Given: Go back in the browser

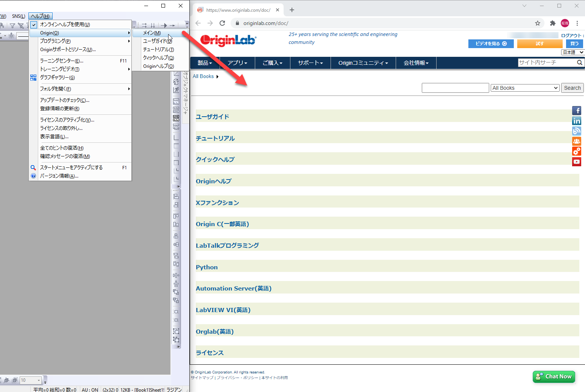Looking at the screenshot, I should pyautogui.click(x=198, y=23).
